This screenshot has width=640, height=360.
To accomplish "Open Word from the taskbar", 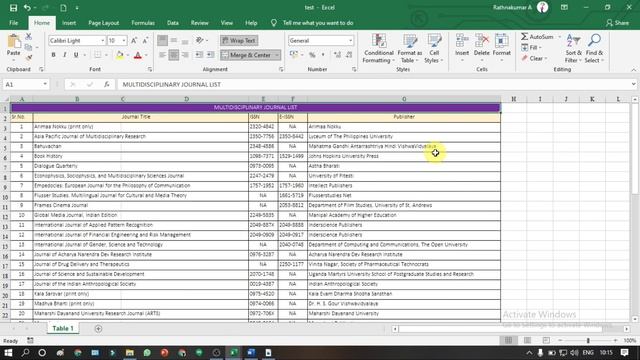I will coord(251,353).
